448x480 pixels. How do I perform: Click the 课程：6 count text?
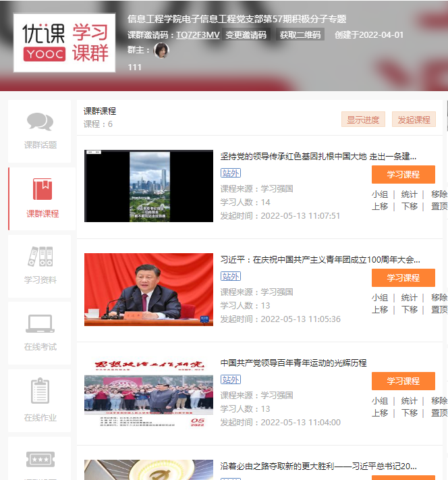point(98,124)
